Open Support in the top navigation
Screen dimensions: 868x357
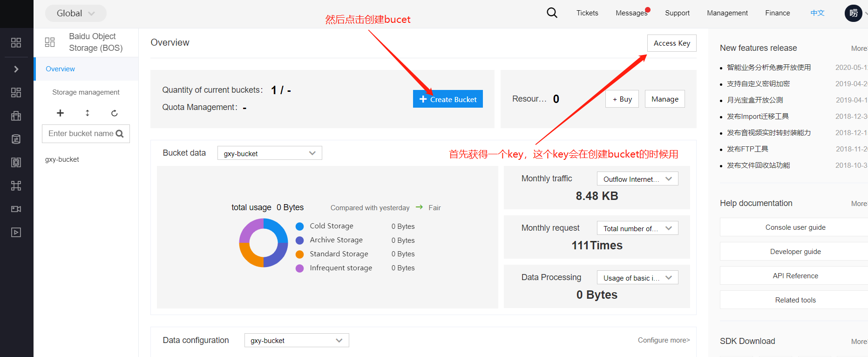(x=677, y=13)
